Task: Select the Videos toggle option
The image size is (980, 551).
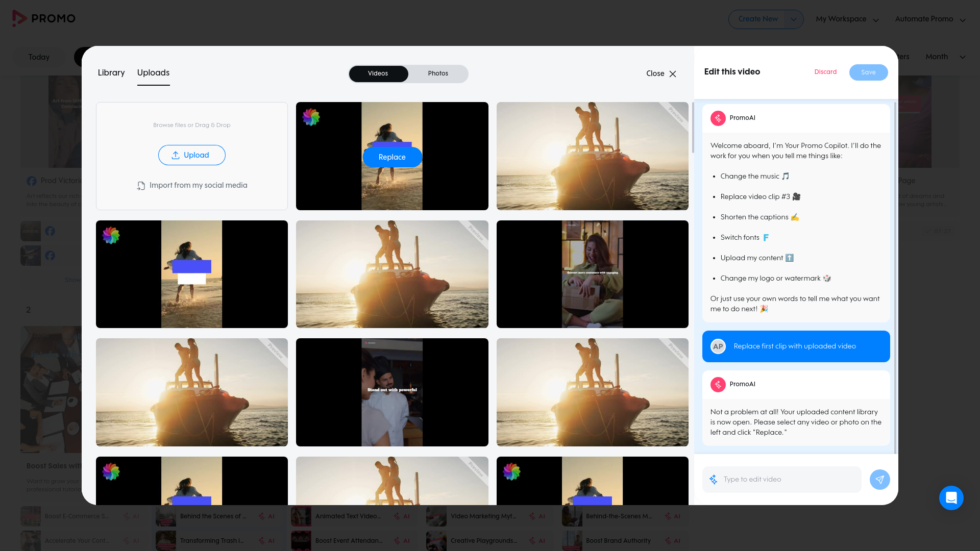Action: pyautogui.click(x=378, y=73)
